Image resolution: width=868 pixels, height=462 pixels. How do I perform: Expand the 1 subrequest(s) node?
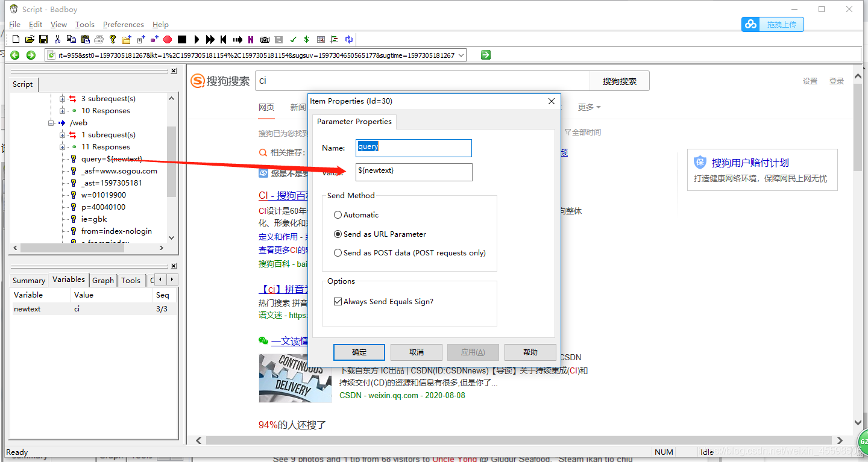[x=63, y=135]
